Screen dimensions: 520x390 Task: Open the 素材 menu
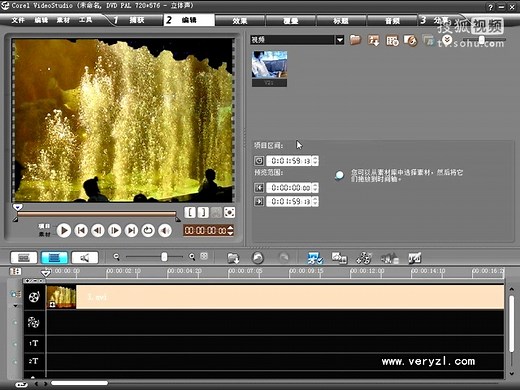click(63, 20)
